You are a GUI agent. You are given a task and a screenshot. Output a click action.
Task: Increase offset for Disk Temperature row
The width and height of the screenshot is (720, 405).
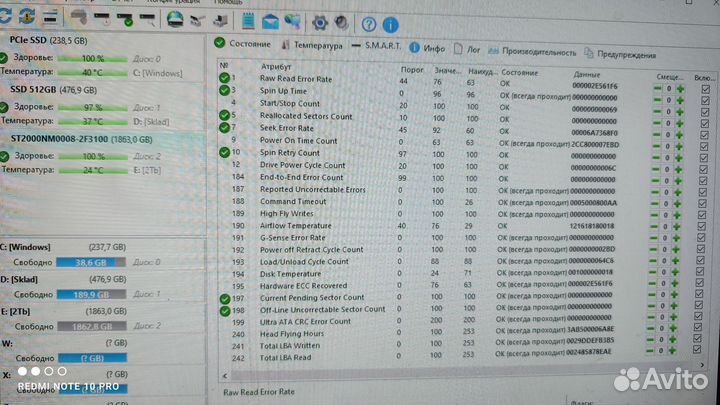(675, 272)
